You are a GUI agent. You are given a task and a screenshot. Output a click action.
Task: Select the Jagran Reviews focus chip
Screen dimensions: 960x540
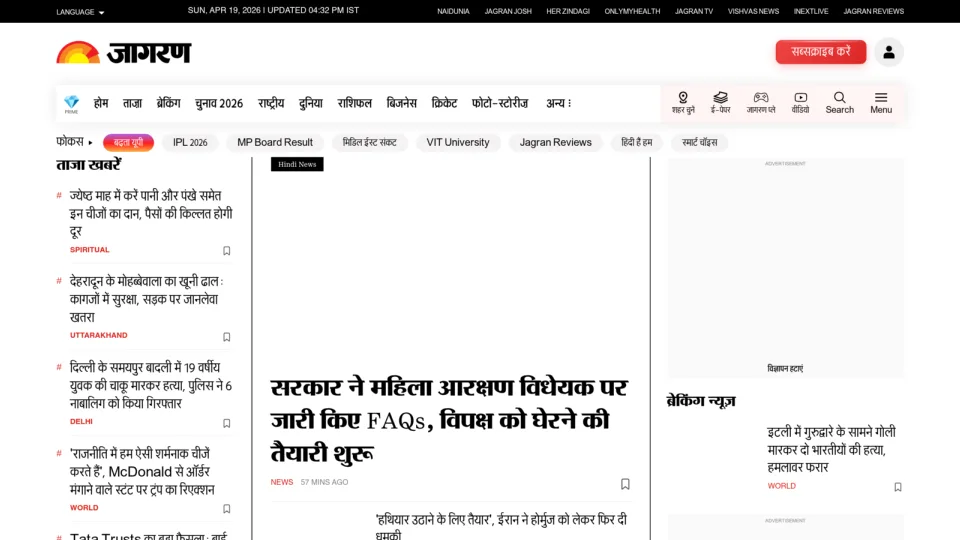click(555, 143)
